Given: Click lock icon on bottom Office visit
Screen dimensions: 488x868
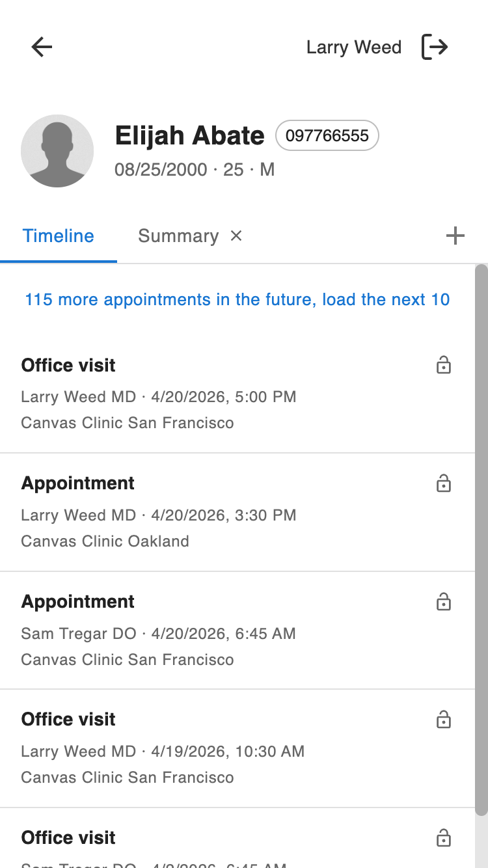Looking at the screenshot, I should coord(443,837).
